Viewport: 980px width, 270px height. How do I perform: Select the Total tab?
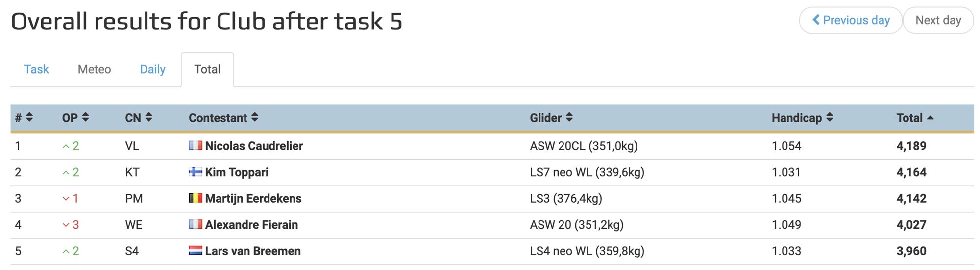[x=207, y=69]
